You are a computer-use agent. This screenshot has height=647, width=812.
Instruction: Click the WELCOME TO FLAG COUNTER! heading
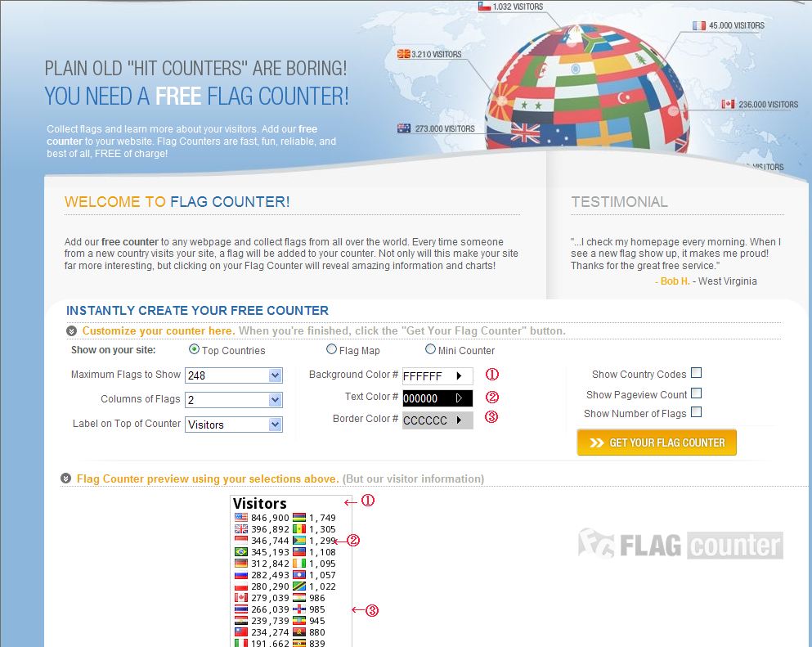(x=177, y=201)
